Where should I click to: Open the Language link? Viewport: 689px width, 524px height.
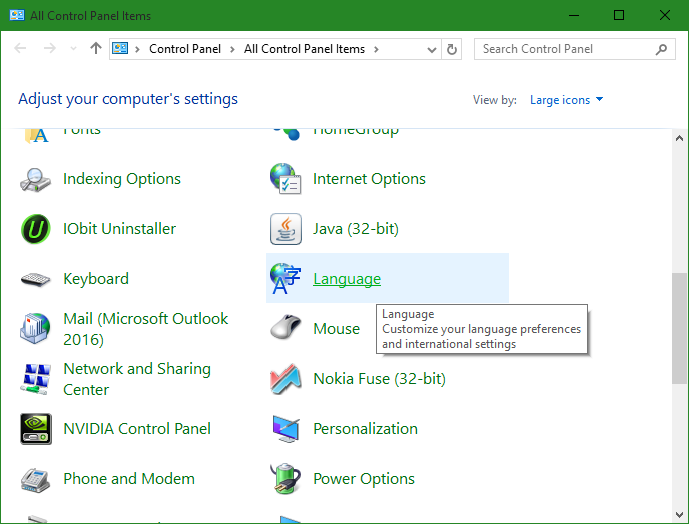(347, 279)
